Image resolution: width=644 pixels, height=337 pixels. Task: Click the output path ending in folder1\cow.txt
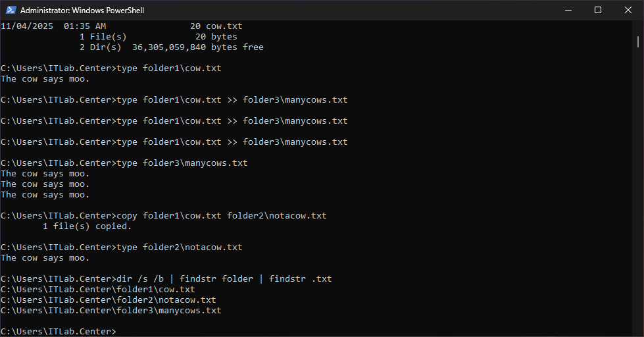point(98,290)
